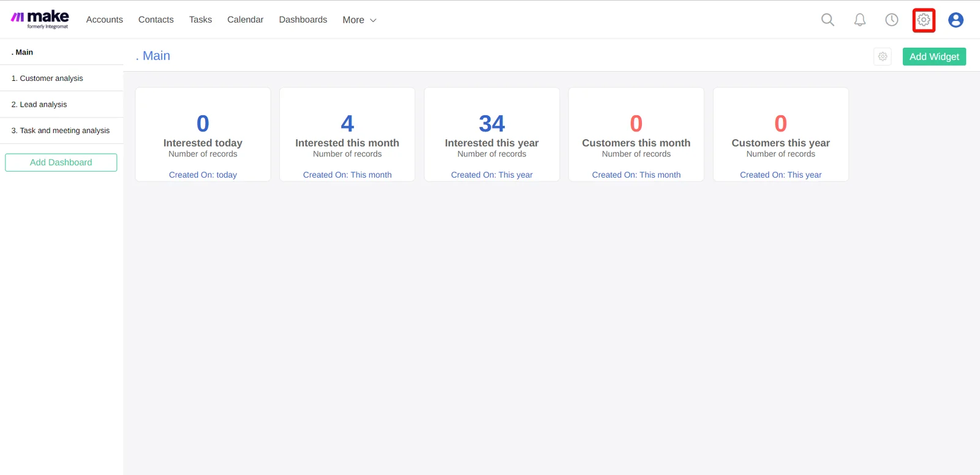
Task: Expand the More menu
Action: click(x=360, y=20)
